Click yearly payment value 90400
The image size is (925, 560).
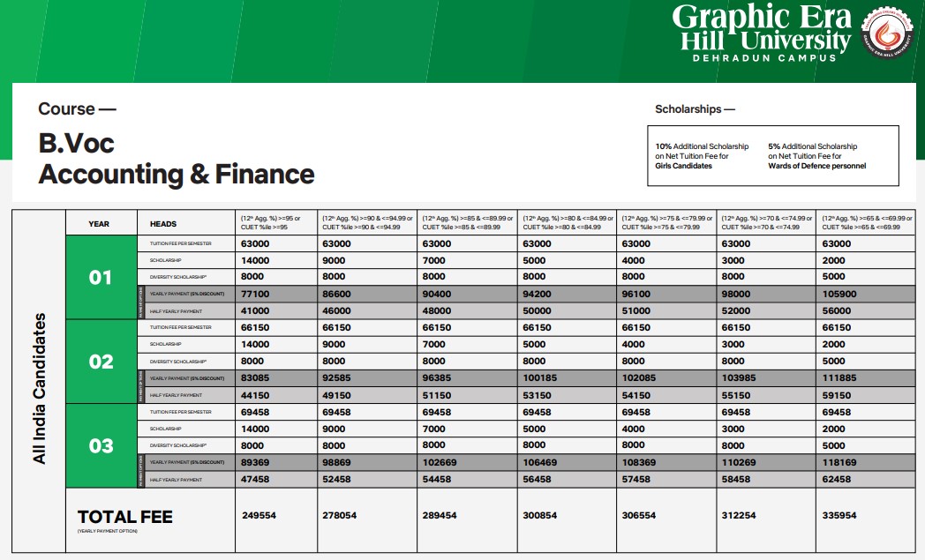coord(437,295)
